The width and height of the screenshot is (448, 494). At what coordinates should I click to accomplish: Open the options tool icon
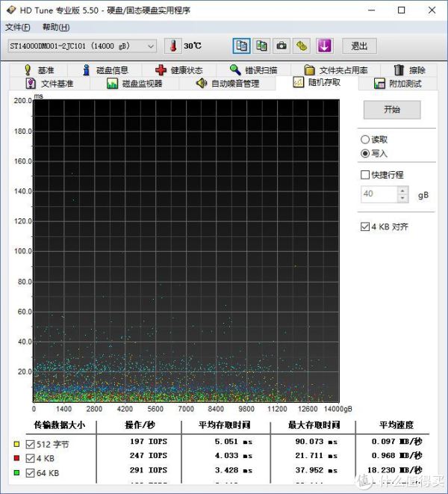302,46
